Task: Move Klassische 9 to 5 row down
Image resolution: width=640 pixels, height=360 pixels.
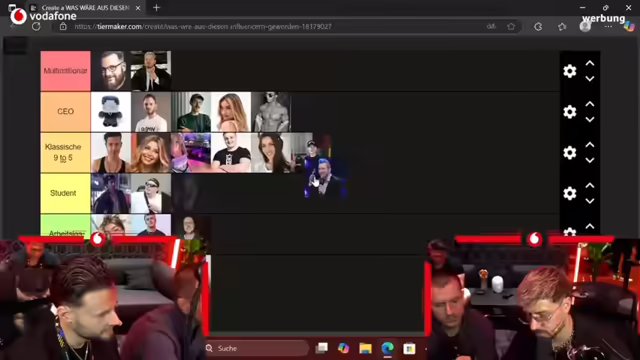Action: pyautogui.click(x=590, y=160)
